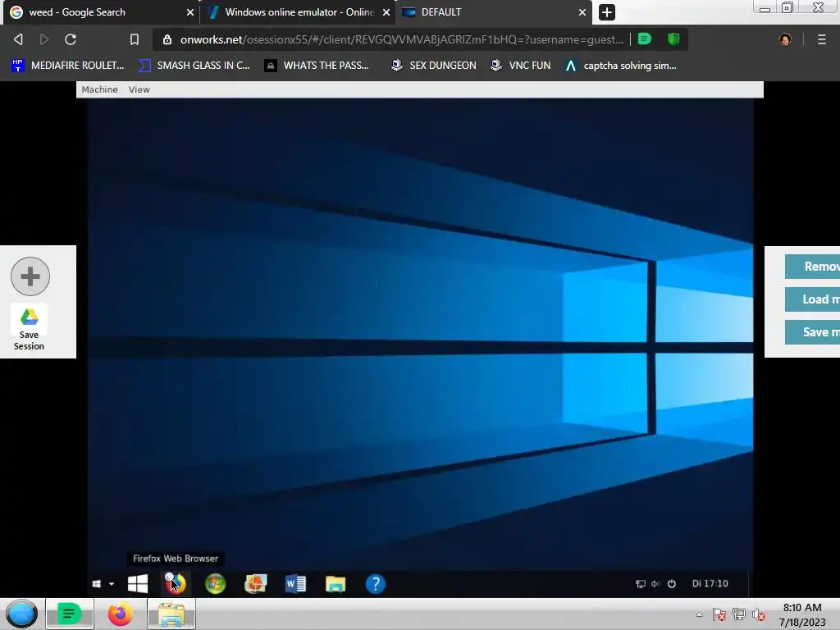Viewport: 840px width, 630px height.
Task: Open WHATS THE PASS... bookmark
Action: tap(317, 66)
